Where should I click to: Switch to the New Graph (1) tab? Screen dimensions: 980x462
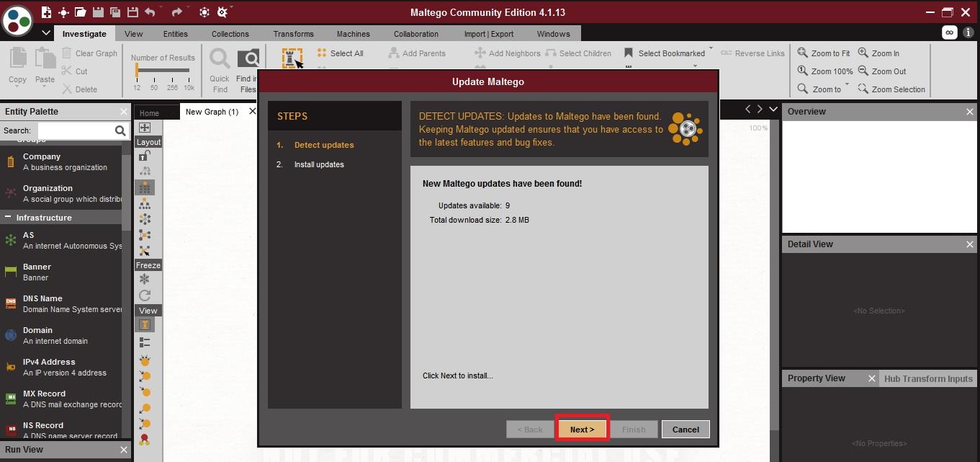[212, 112]
